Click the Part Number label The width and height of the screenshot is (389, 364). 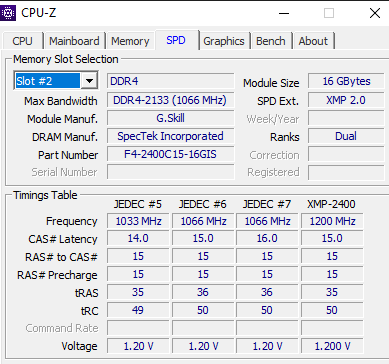(x=68, y=155)
